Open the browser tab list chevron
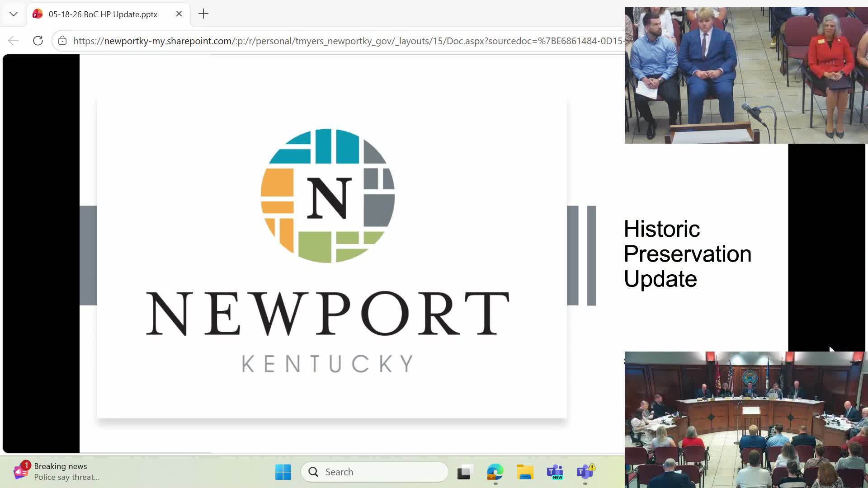868x488 pixels. click(x=14, y=14)
